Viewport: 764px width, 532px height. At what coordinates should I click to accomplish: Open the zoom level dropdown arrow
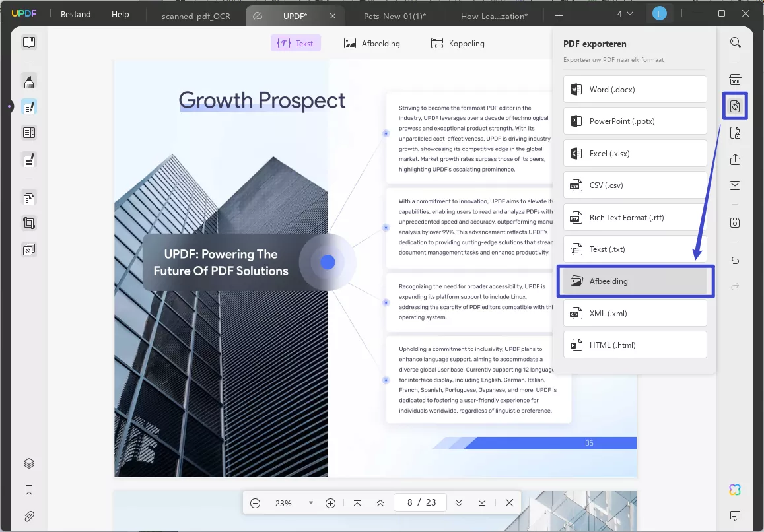(311, 503)
